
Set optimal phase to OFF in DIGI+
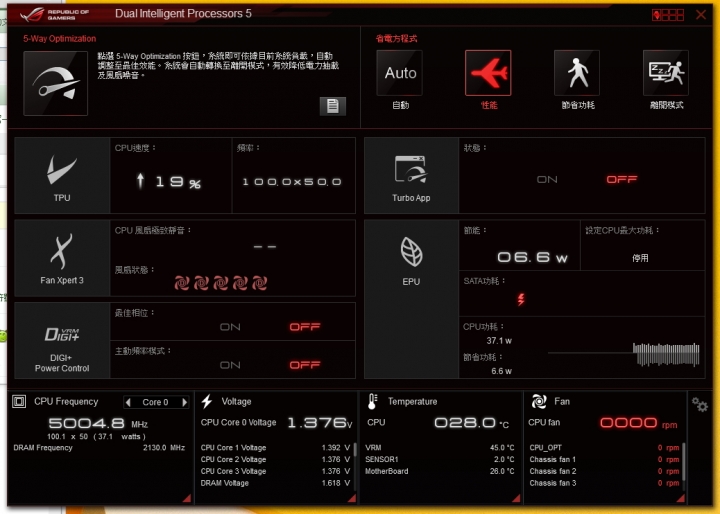tap(305, 327)
